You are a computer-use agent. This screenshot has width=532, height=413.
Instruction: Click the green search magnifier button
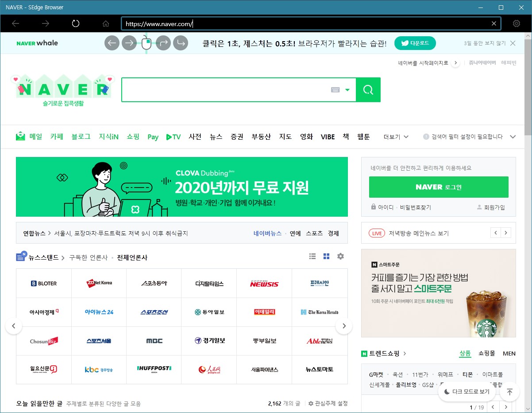(x=368, y=90)
